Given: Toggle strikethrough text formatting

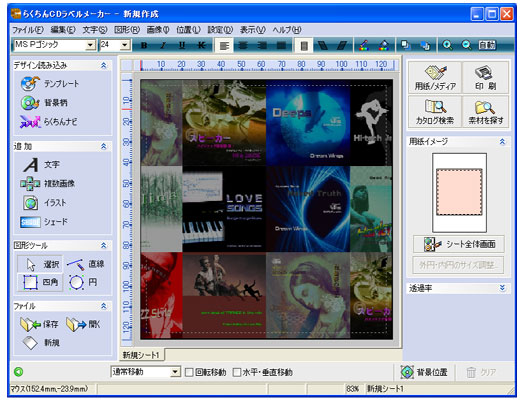Looking at the screenshot, I should coord(201,45).
